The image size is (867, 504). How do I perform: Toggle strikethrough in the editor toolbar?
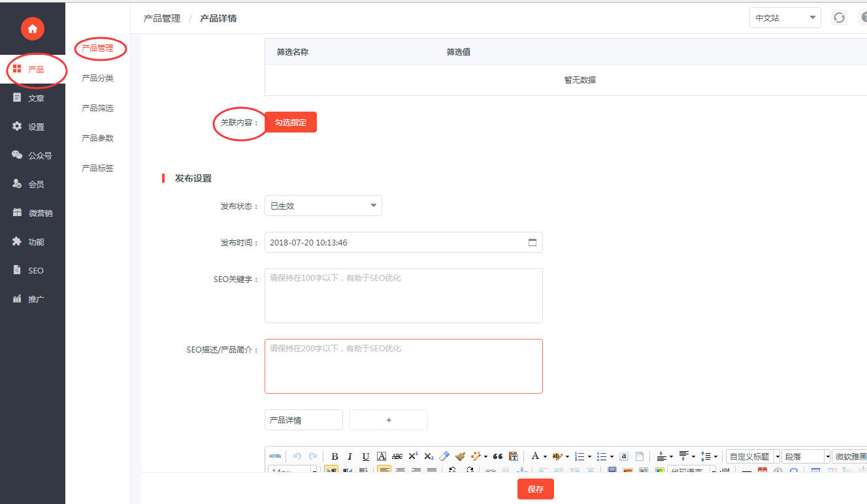point(397,456)
